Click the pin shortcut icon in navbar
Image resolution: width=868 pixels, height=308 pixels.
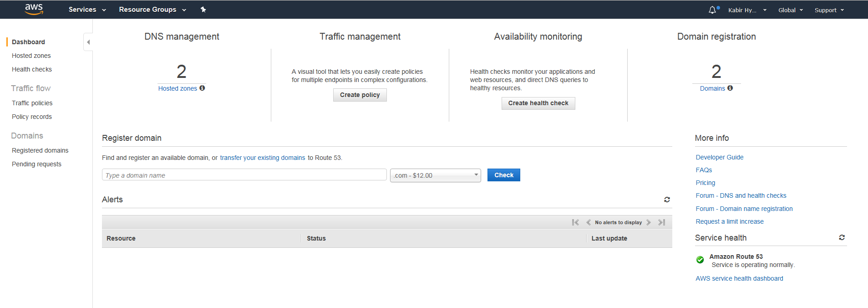point(203,10)
